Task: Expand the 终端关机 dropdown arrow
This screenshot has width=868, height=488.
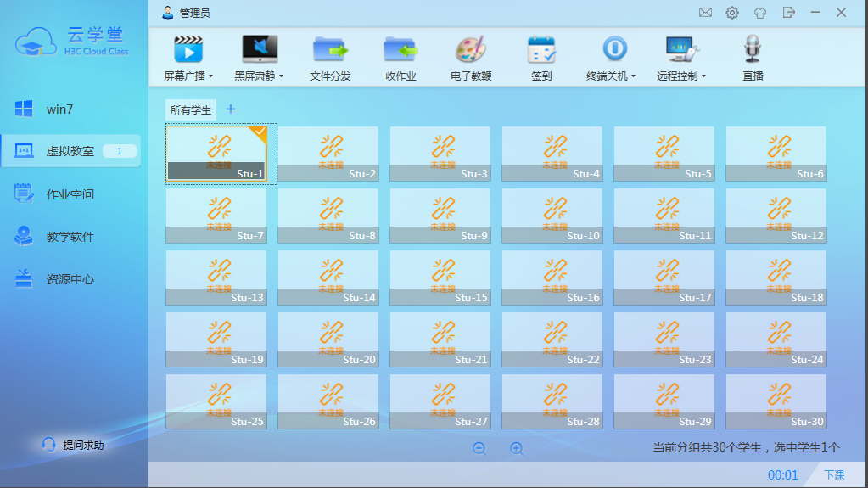Action: point(633,76)
